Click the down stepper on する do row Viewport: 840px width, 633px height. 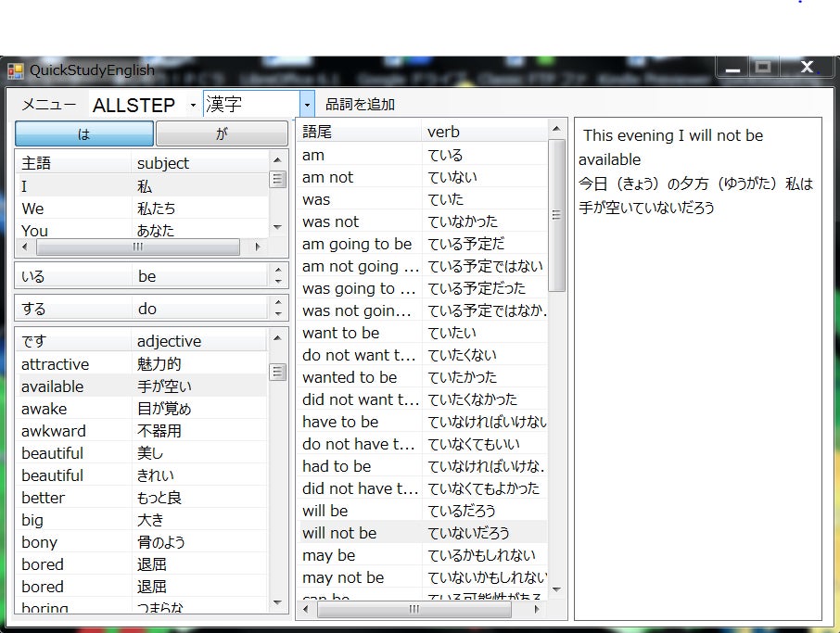279,313
